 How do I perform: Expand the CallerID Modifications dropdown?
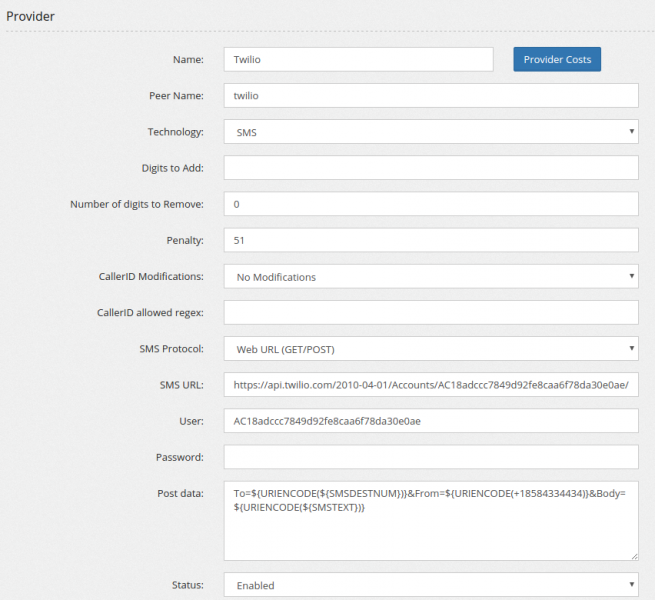point(430,277)
